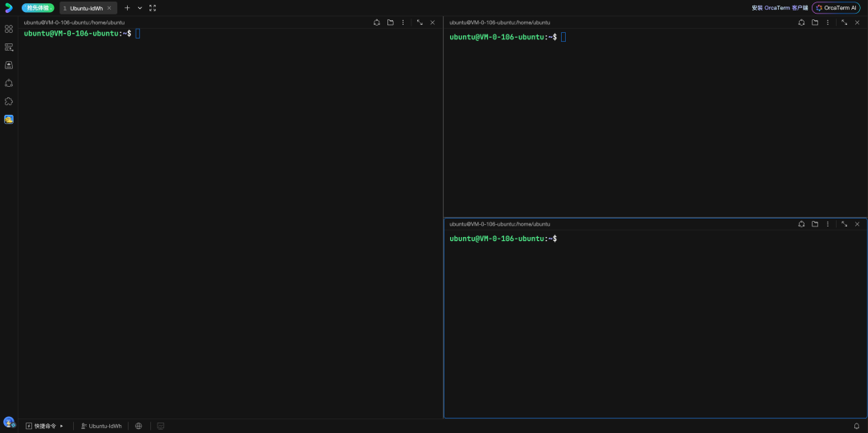This screenshot has height=433, width=868.
Task: Click the user avatar at bottom of sidebar
Action: pos(9,422)
